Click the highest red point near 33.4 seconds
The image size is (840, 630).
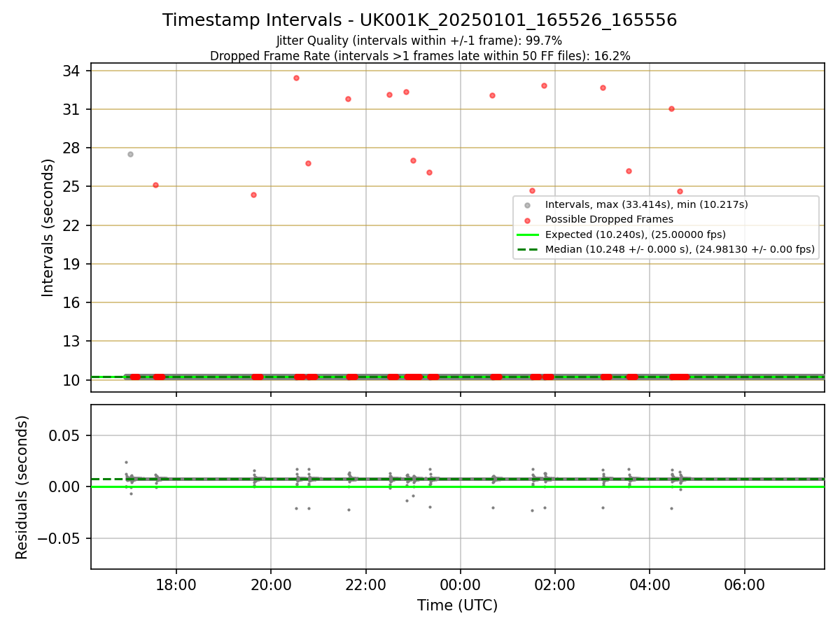pos(296,78)
